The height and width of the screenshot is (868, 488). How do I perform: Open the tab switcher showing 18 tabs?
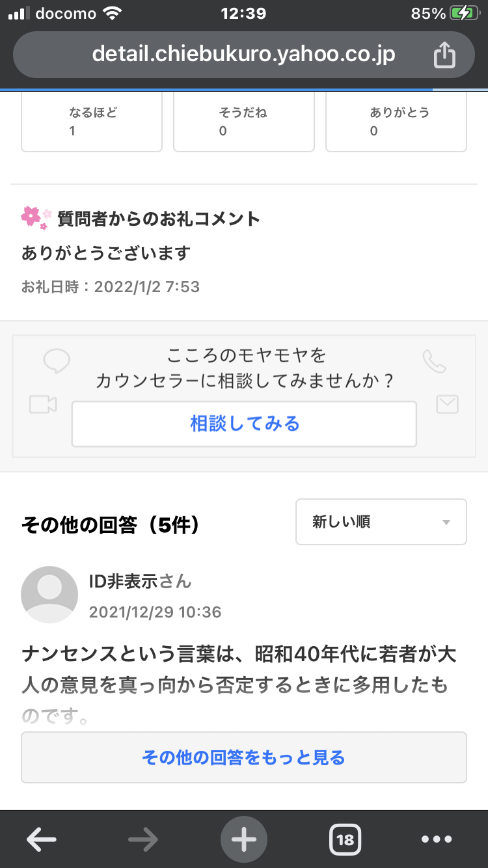click(345, 840)
